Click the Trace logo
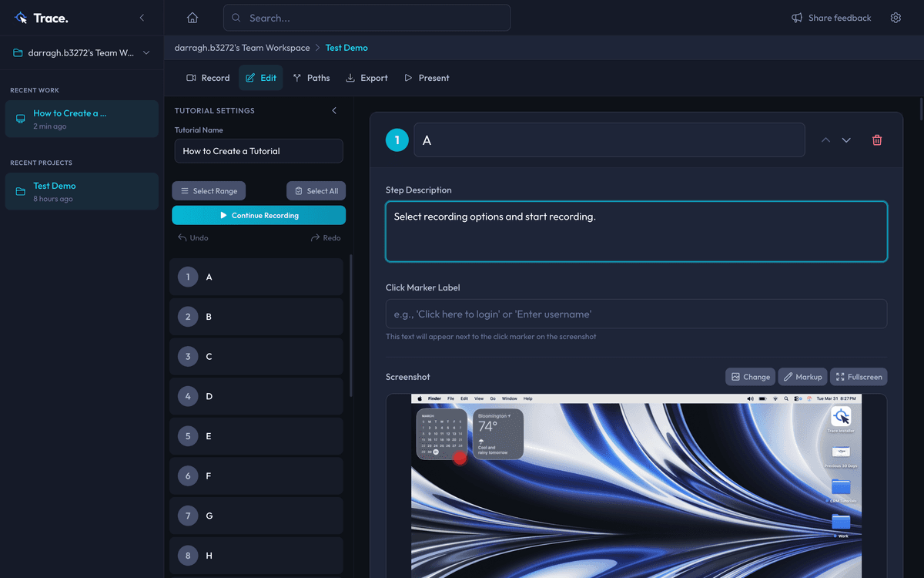 42,18
